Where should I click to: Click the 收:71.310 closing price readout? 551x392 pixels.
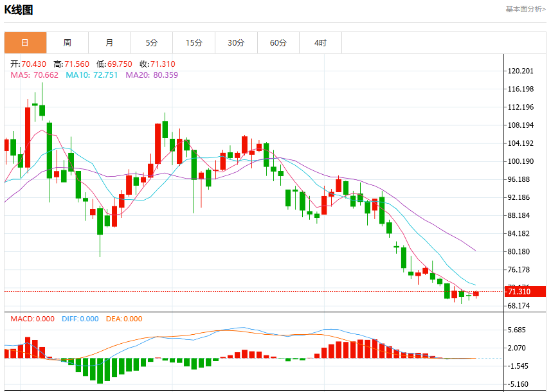tap(158, 64)
